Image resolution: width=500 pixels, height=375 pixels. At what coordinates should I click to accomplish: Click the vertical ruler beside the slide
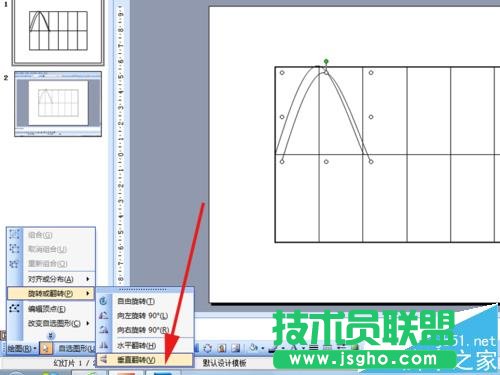pyautogui.click(x=120, y=143)
